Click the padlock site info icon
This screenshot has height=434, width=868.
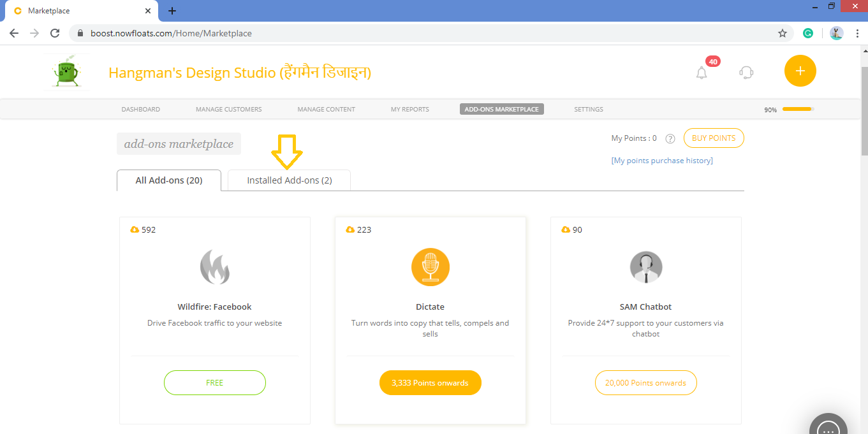click(x=81, y=33)
